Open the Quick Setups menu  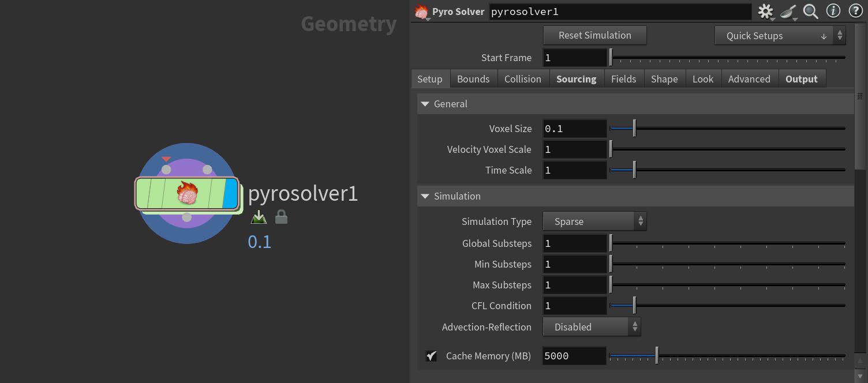tap(780, 36)
